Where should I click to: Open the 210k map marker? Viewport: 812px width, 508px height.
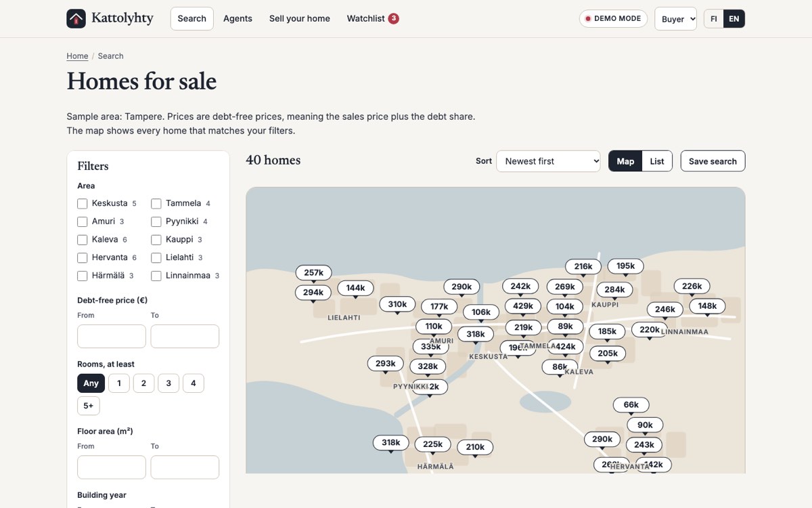pyautogui.click(x=475, y=446)
